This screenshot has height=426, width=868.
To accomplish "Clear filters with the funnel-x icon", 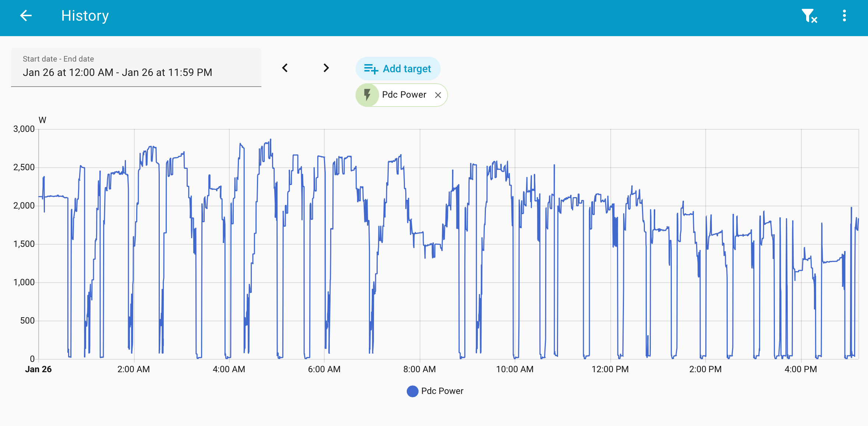I will coord(809,16).
